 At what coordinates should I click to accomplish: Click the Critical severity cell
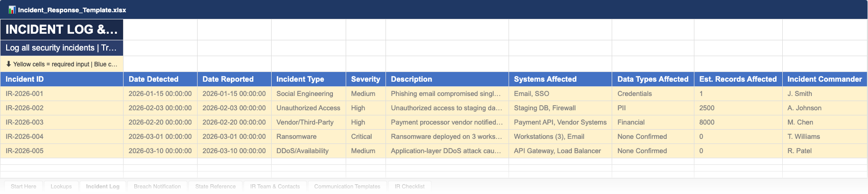click(366, 137)
